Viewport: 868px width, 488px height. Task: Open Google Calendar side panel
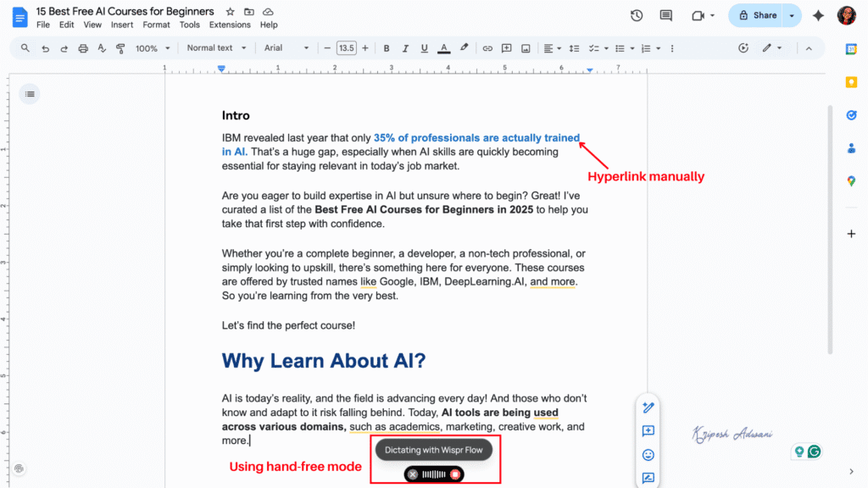pos(851,49)
